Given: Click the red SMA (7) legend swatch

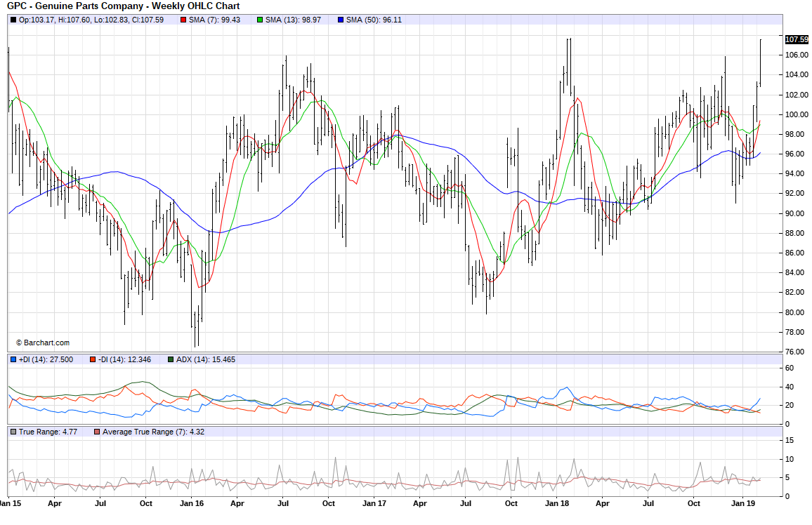Looking at the screenshot, I should click(x=183, y=20).
